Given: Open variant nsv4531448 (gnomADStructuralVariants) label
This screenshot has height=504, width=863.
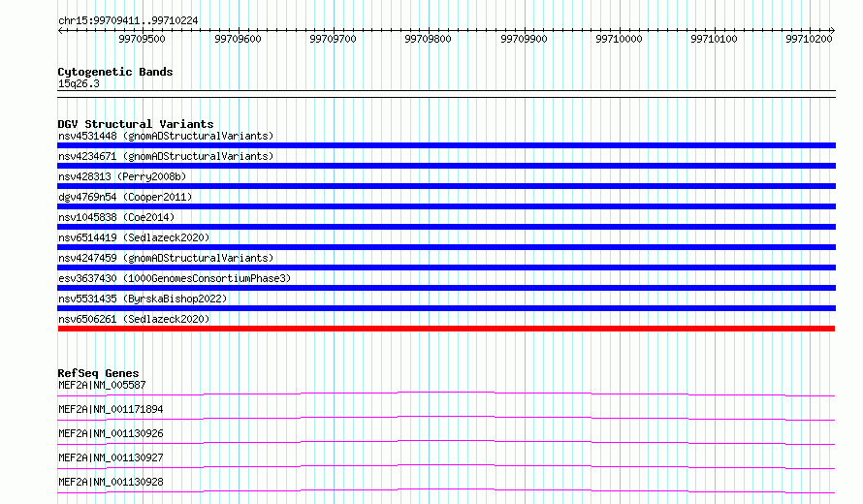Looking at the screenshot, I should pos(166,136).
